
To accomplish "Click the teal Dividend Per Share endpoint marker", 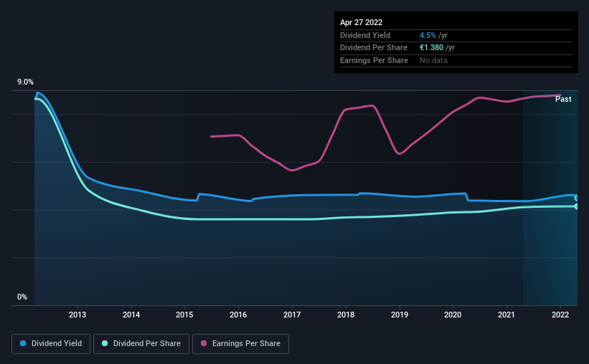I will (x=576, y=206).
